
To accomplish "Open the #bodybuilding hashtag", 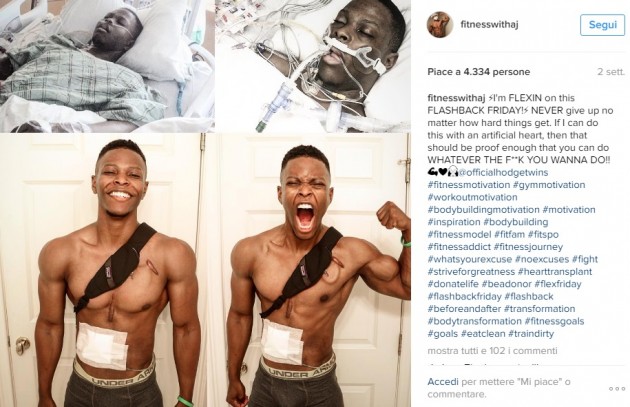I will coord(515,222).
